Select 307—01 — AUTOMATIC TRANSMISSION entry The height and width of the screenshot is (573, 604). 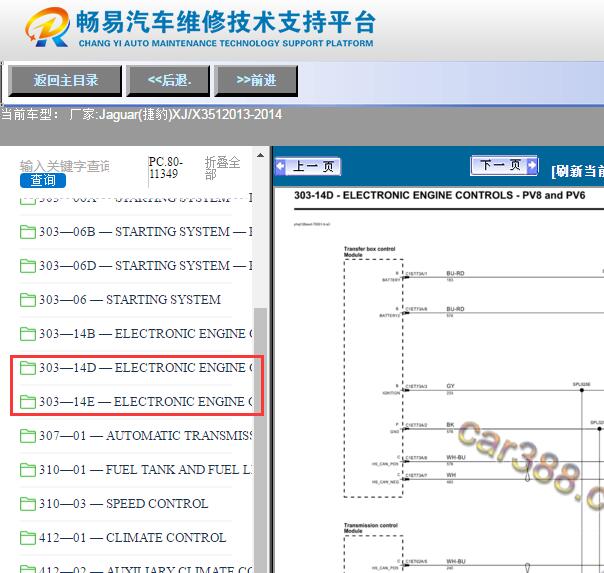[146, 436]
